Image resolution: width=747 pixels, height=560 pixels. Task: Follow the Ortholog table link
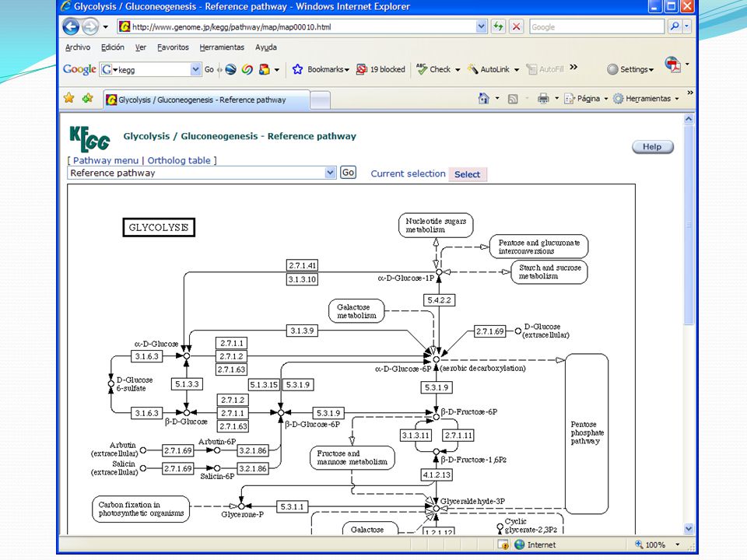179,160
